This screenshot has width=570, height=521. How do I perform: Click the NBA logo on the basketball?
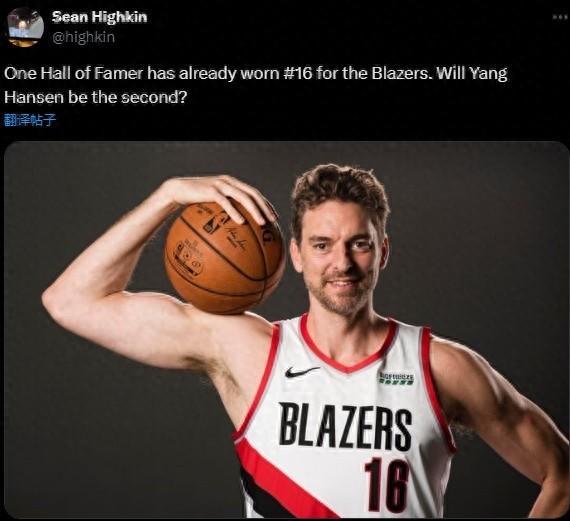pos(210,224)
